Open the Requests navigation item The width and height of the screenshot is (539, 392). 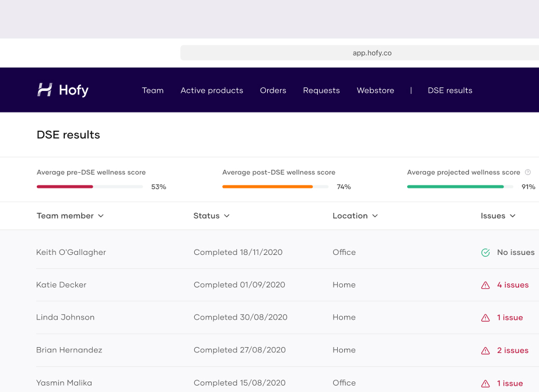[x=321, y=90]
